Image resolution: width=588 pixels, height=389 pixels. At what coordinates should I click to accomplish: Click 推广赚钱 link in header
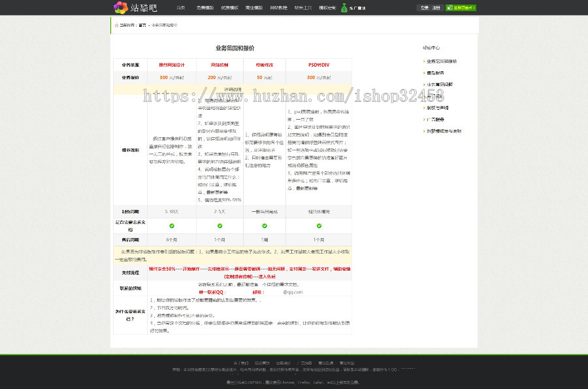pos(357,8)
